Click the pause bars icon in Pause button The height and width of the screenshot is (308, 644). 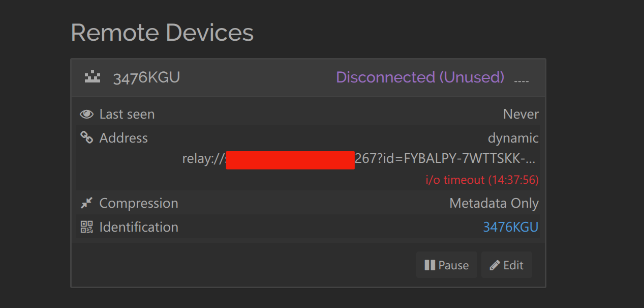[x=430, y=265]
